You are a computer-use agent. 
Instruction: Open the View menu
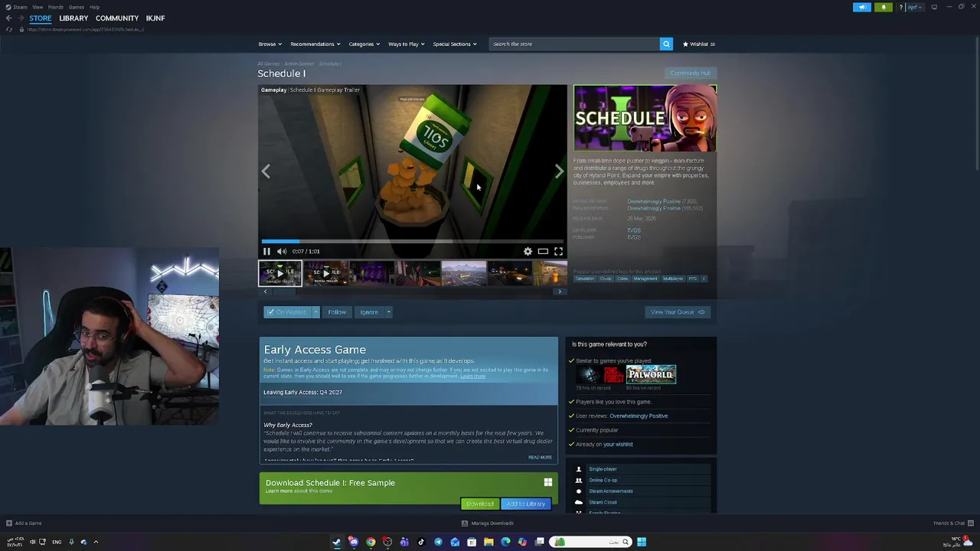point(38,7)
